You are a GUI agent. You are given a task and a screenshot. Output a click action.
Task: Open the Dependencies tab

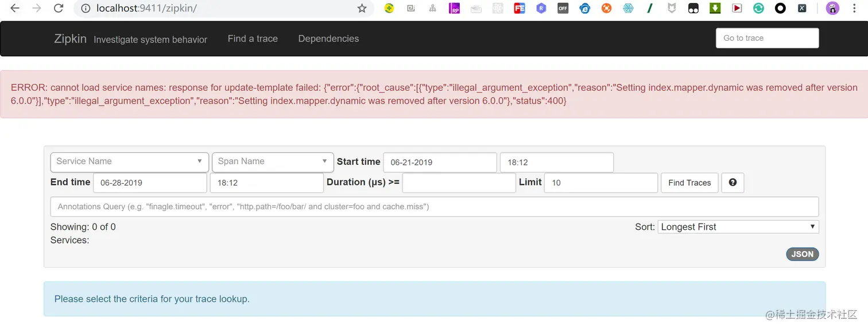pyautogui.click(x=328, y=39)
